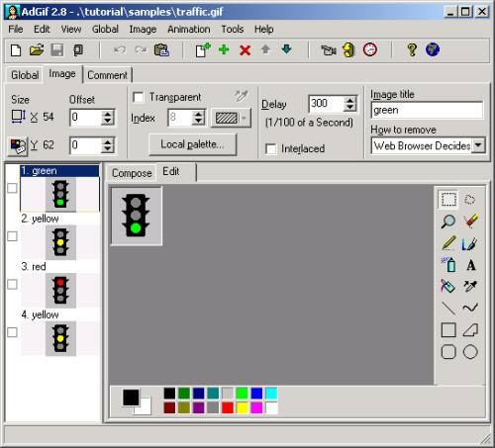This screenshot has height=448, width=495.
Task: Open the Global menu in the menu bar
Action: point(105,30)
